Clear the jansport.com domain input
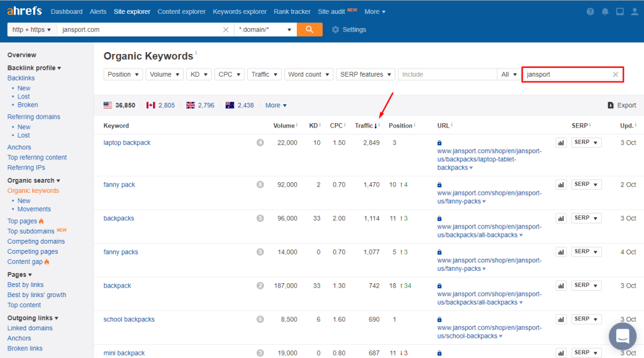The image size is (644, 358). (x=226, y=30)
